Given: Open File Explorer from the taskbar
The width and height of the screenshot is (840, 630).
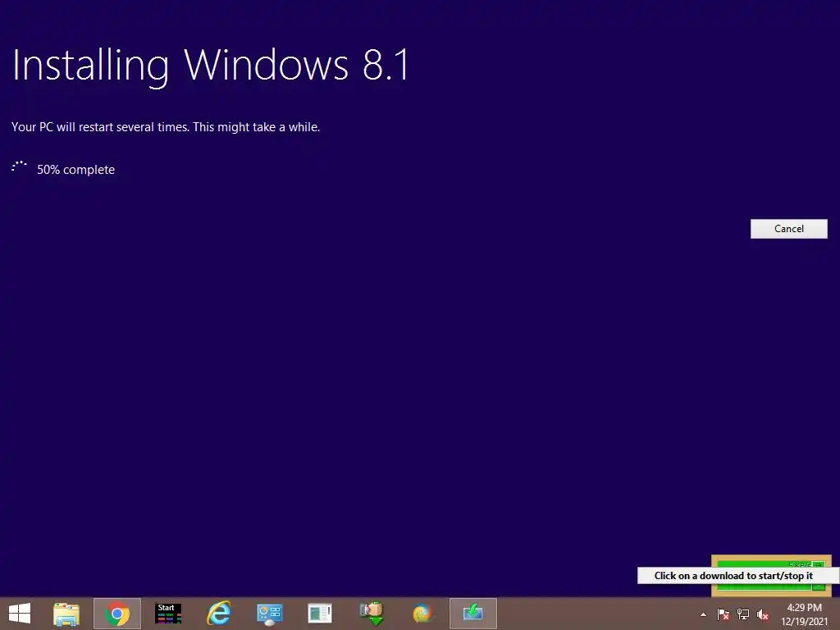Looking at the screenshot, I should pyautogui.click(x=66, y=614).
